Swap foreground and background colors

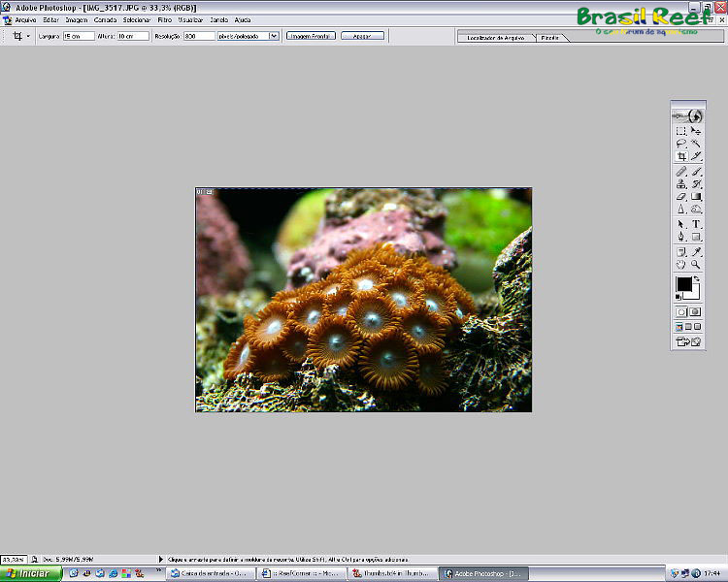pos(697,279)
